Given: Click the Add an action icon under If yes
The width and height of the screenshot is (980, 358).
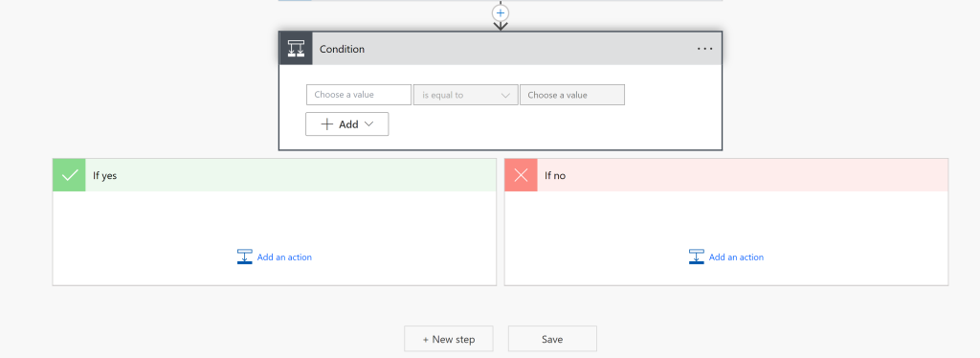Looking at the screenshot, I should point(244,257).
